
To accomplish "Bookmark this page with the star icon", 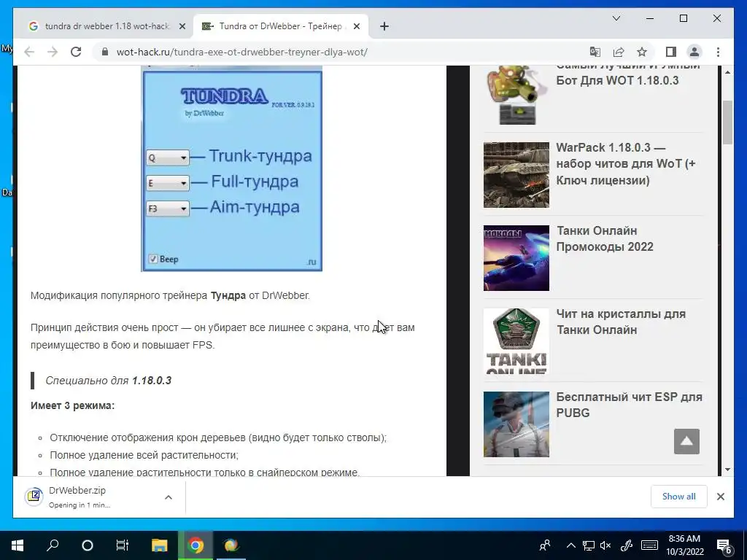I will pyautogui.click(x=642, y=52).
